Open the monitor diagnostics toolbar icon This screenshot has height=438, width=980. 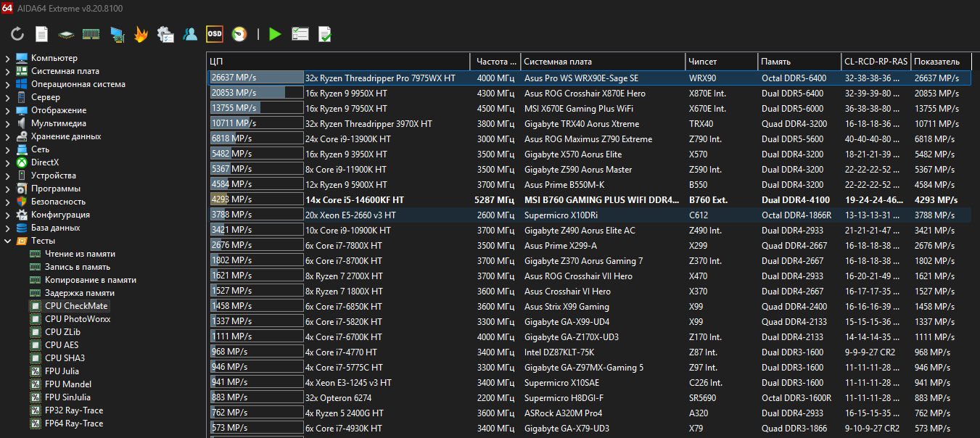[x=116, y=33]
